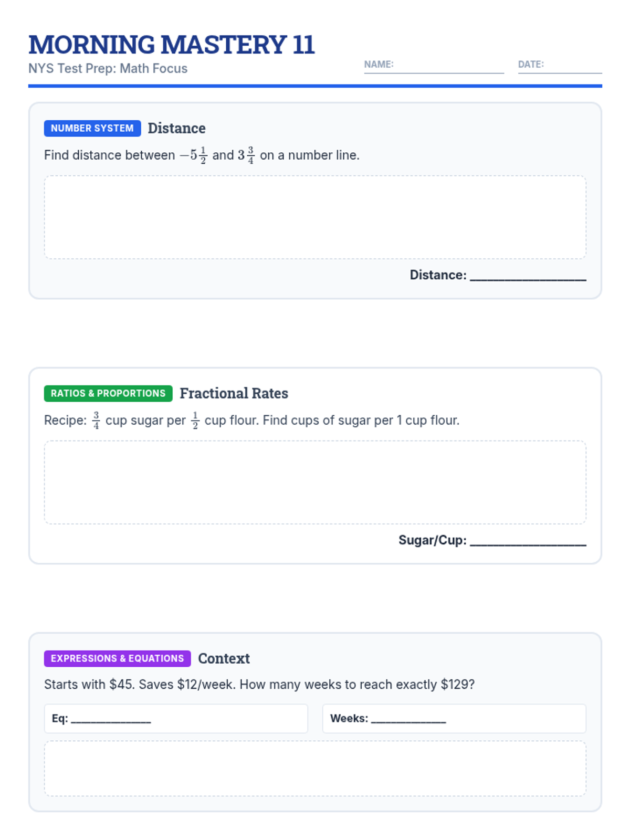Select the RATIOS & PROPORTIONS green badge
This screenshot has height=840, width=630.
point(108,393)
